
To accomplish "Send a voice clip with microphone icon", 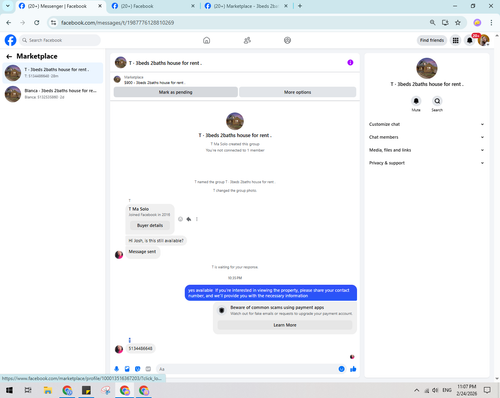I will click(116, 369).
